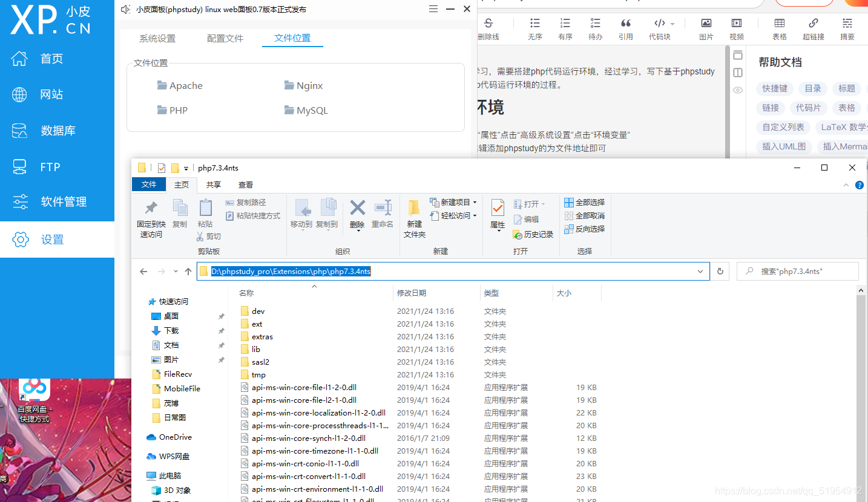Expand the address bar history dropdown

[701, 272]
